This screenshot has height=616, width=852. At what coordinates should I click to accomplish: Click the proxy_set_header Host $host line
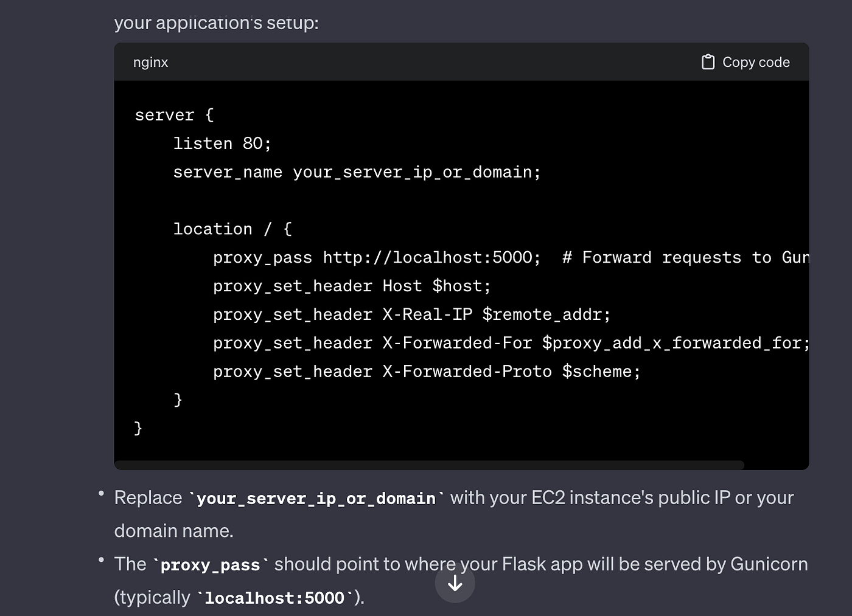point(352,286)
